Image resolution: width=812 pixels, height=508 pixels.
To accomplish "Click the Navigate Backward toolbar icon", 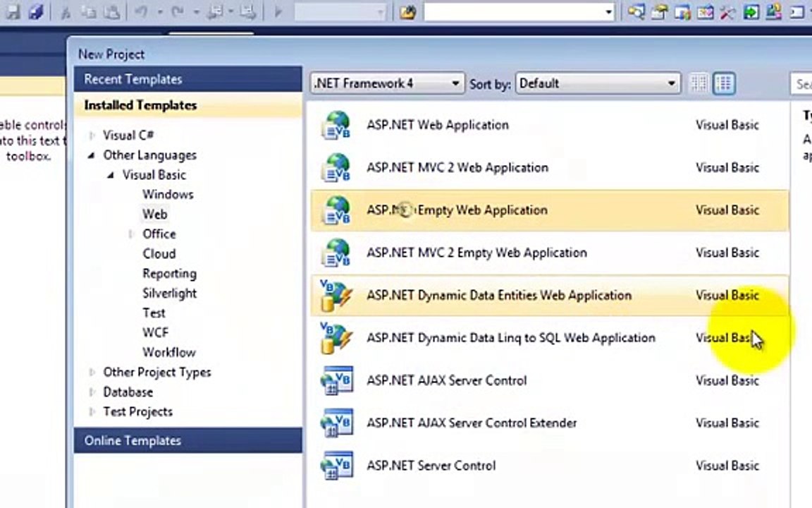I will (214, 11).
